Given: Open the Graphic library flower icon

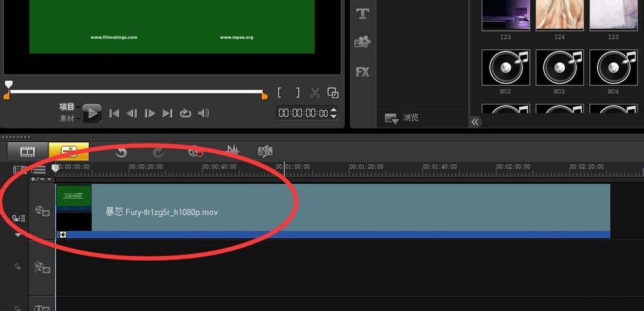Looking at the screenshot, I should [x=362, y=42].
